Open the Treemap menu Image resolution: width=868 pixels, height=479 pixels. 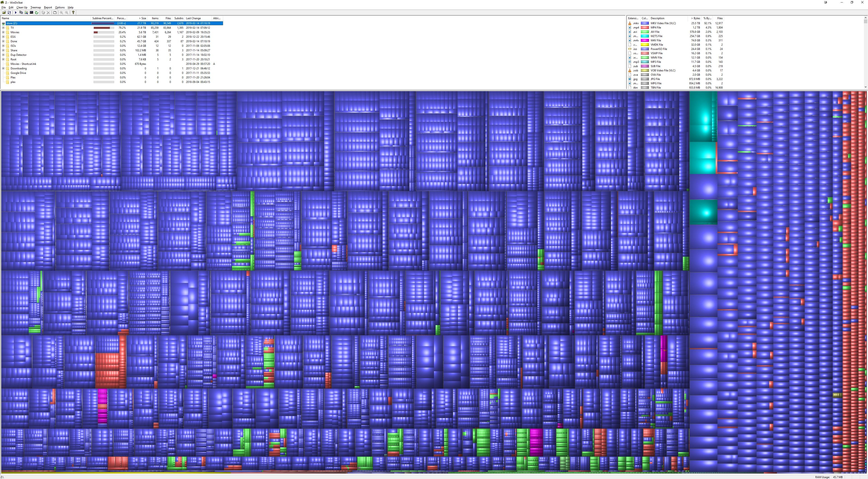point(35,7)
